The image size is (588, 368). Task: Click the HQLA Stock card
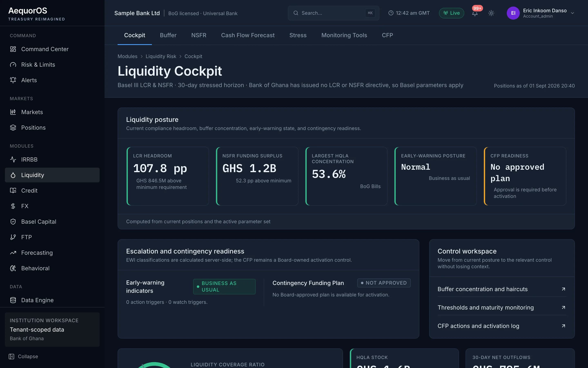404,358
